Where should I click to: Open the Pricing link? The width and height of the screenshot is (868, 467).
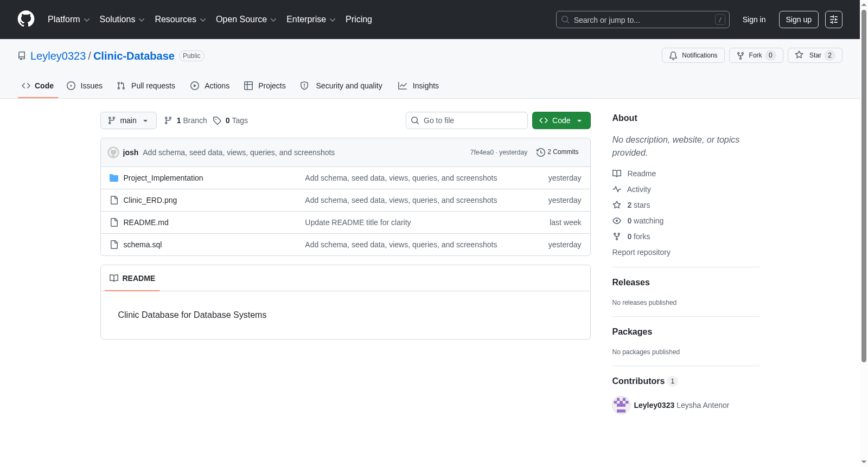tap(359, 20)
